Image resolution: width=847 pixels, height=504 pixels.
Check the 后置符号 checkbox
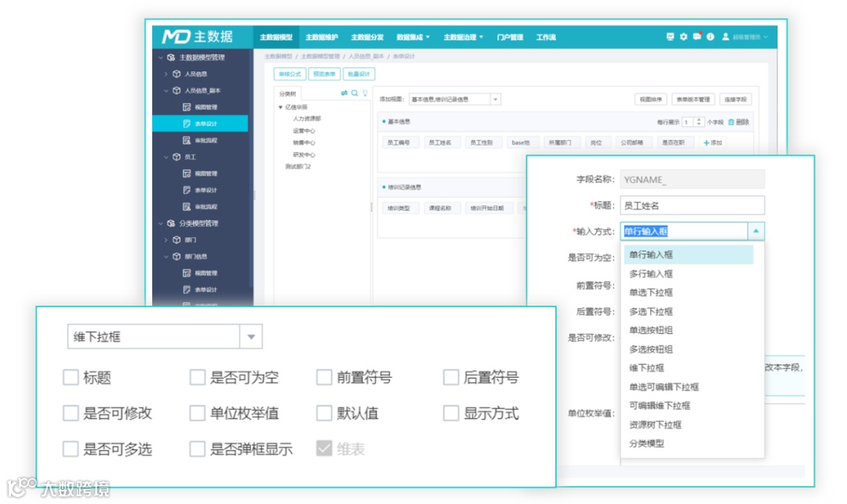coord(451,377)
